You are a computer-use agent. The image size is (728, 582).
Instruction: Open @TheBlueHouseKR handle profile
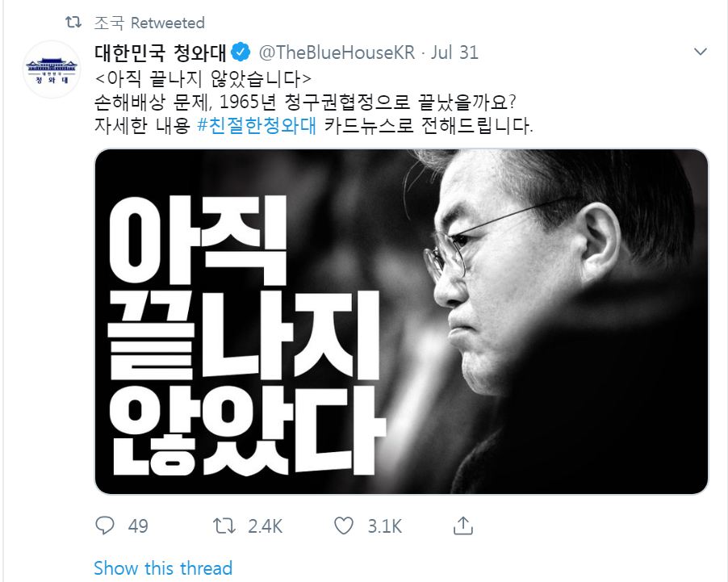click(337, 52)
